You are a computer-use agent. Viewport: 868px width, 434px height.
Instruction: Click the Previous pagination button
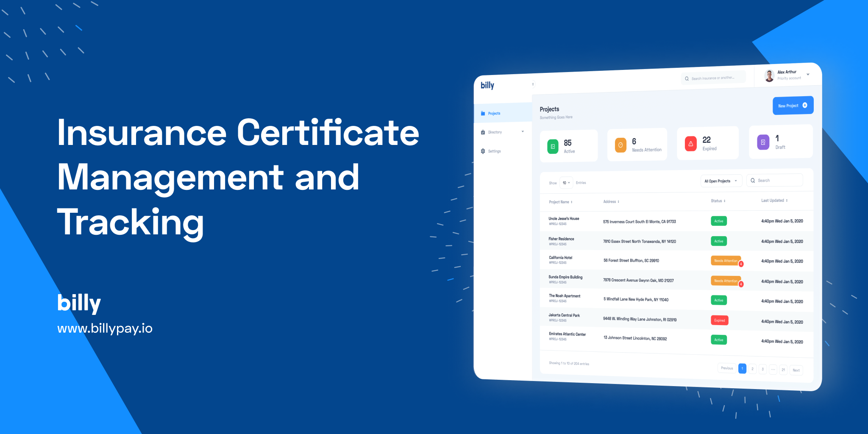[x=727, y=368]
